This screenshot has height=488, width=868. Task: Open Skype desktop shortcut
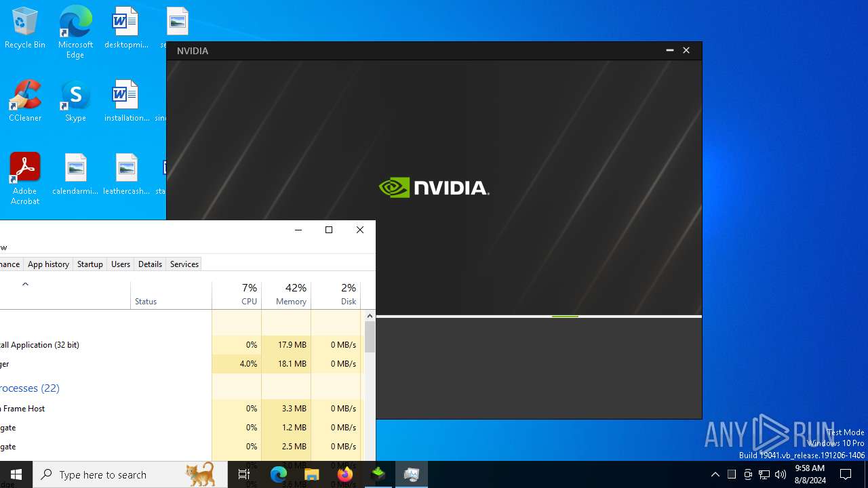pos(75,101)
